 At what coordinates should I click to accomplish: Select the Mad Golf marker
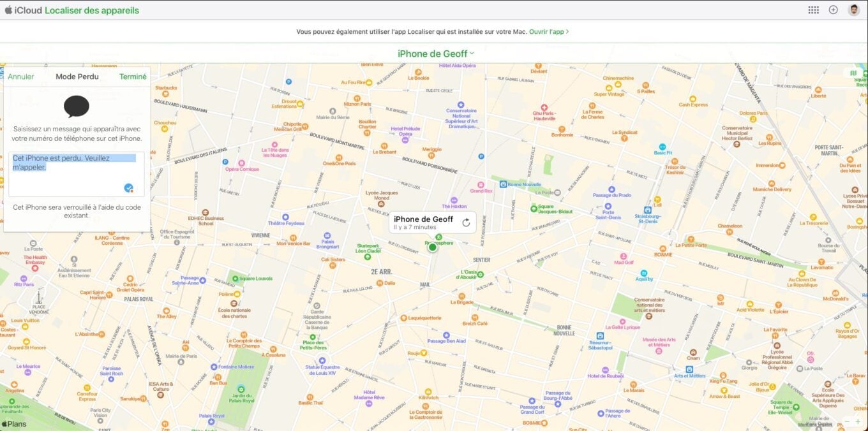click(624, 256)
